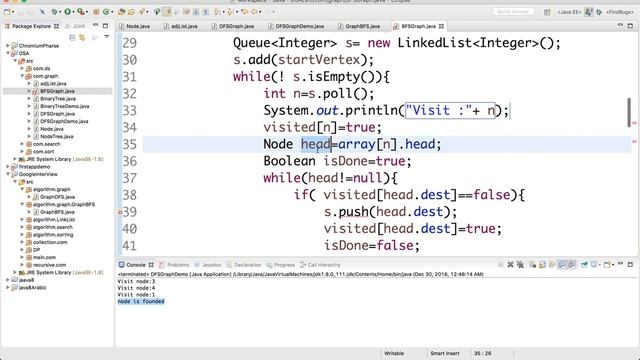
Task: Click Pin Console icon
Action: click(x=584, y=265)
